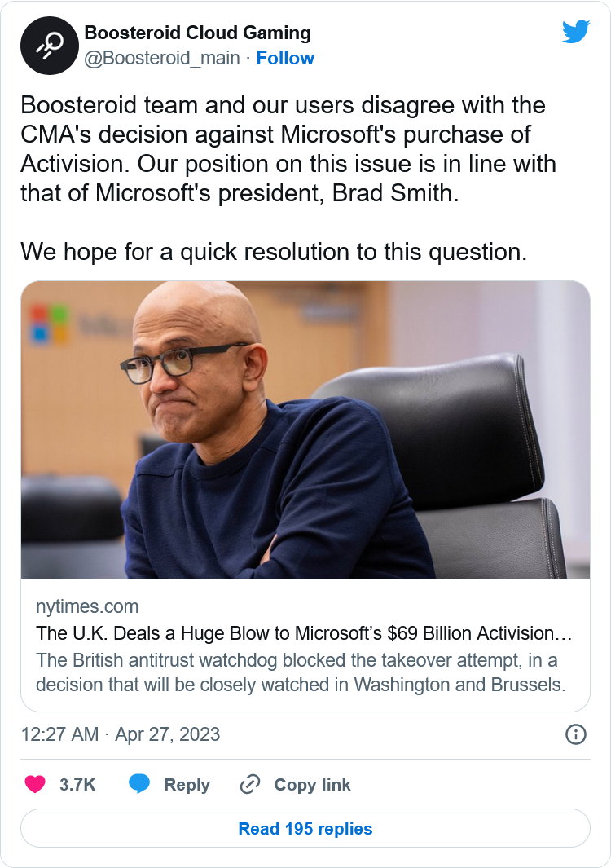The width and height of the screenshot is (611, 868).
Task: Click the nytimes.com source domain
Action: tap(87, 606)
